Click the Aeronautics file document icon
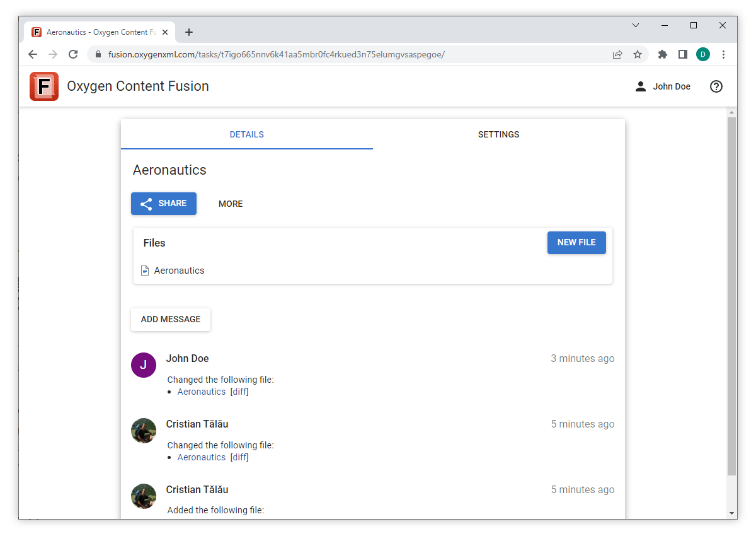This screenshot has height=536, width=756. point(145,271)
